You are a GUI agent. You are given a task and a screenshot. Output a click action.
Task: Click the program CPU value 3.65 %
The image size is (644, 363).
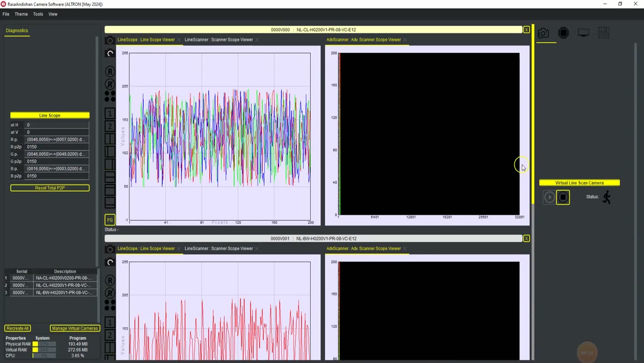click(78, 355)
